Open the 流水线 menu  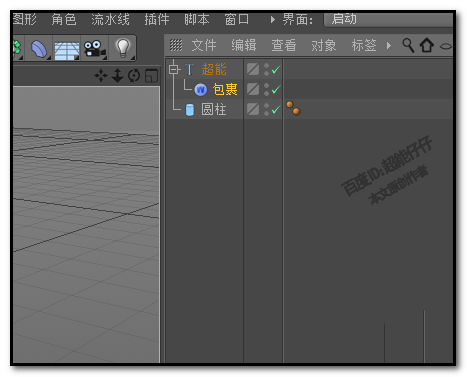coord(110,19)
